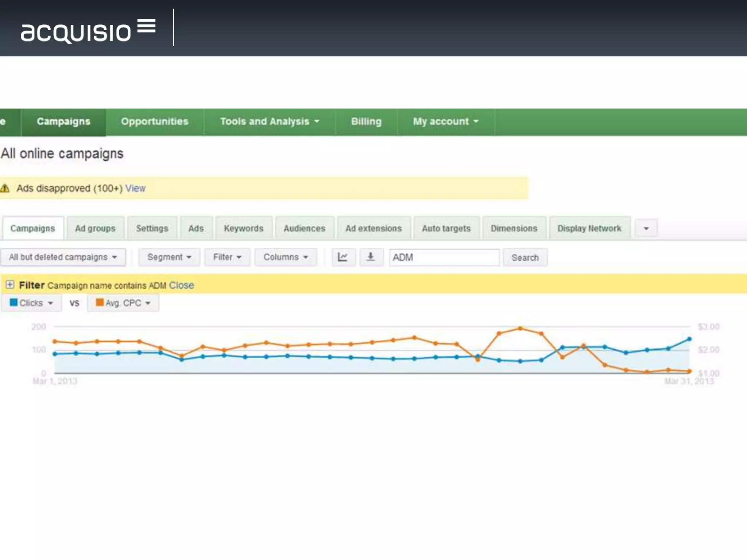Show more tabs via arrow button
This screenshot has height=560, width=747.
pyautogui.click(x=646, y=229)
